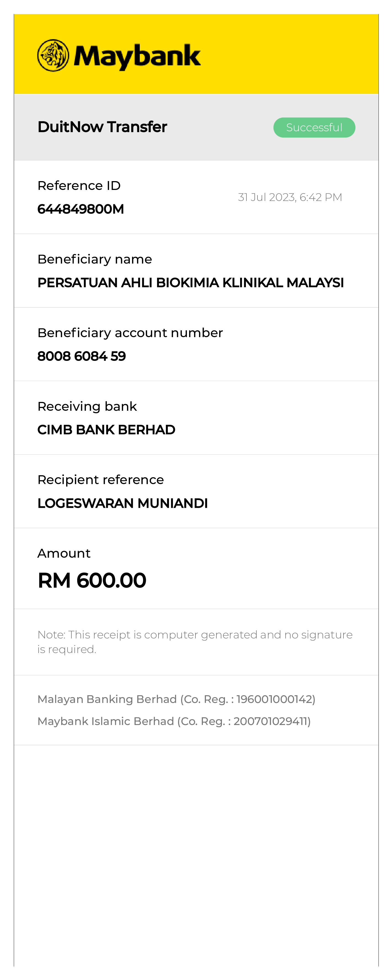This screenshot has width=392, height=980.
Task: Click the Maybank wordmark text
Action: pyautogui.click(x=137, y=56)
